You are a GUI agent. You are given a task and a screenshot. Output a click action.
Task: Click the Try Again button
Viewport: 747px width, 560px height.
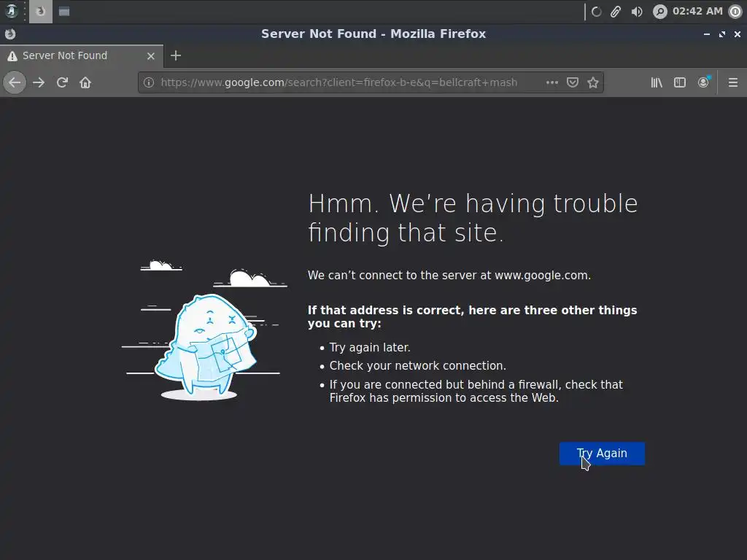pos(602,454)
